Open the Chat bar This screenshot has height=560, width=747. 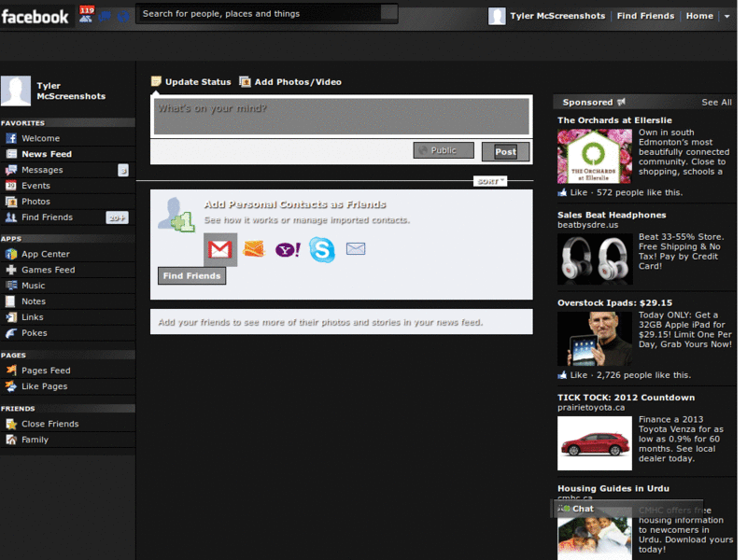(627, 509)
